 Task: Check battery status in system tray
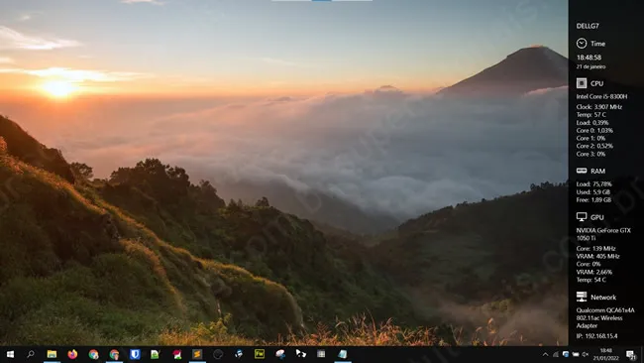pyautogui.click(x=576, y=354)
